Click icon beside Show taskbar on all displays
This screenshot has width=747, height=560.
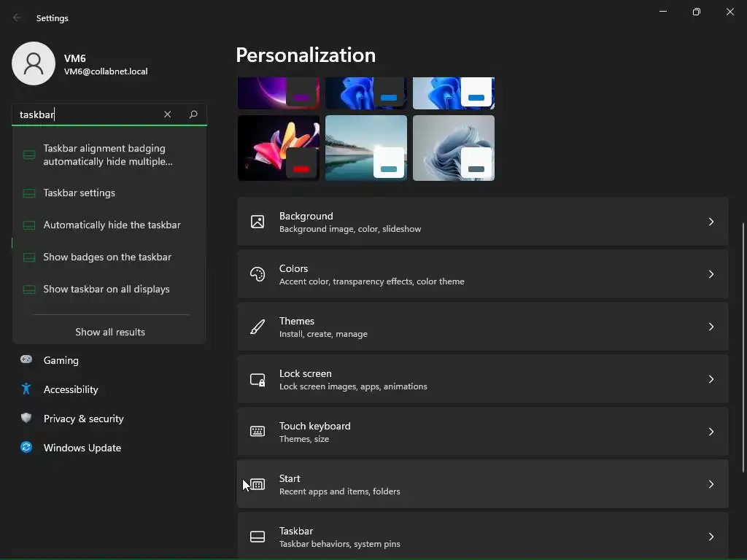click(29, 289)
